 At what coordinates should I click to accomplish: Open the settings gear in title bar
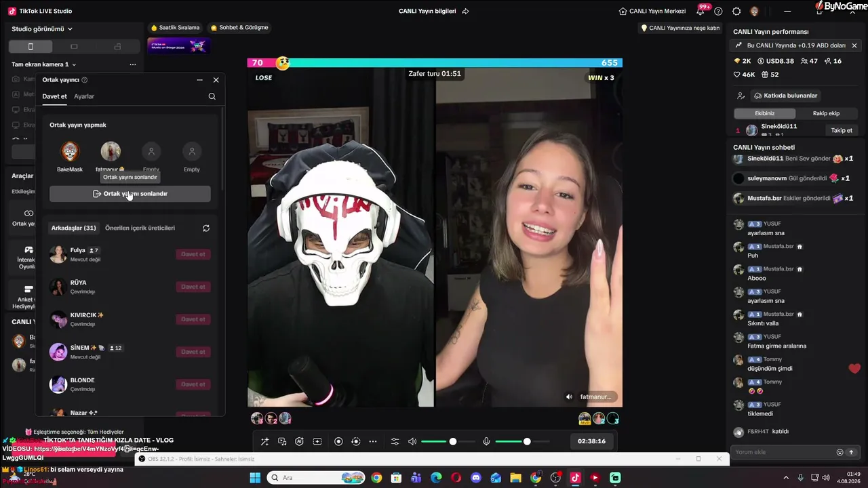736,12
